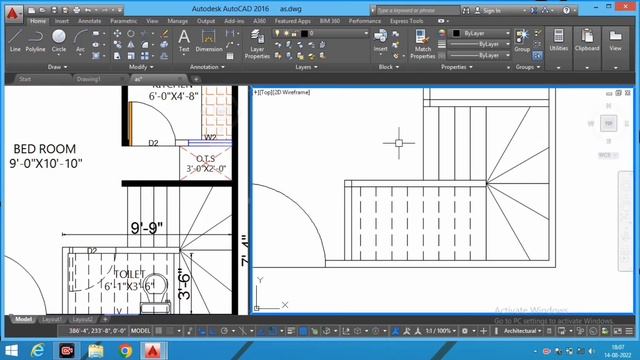Click the Mirror tool in Modify panel
This screenshot has height=360, width=640.
click(131, 44)
